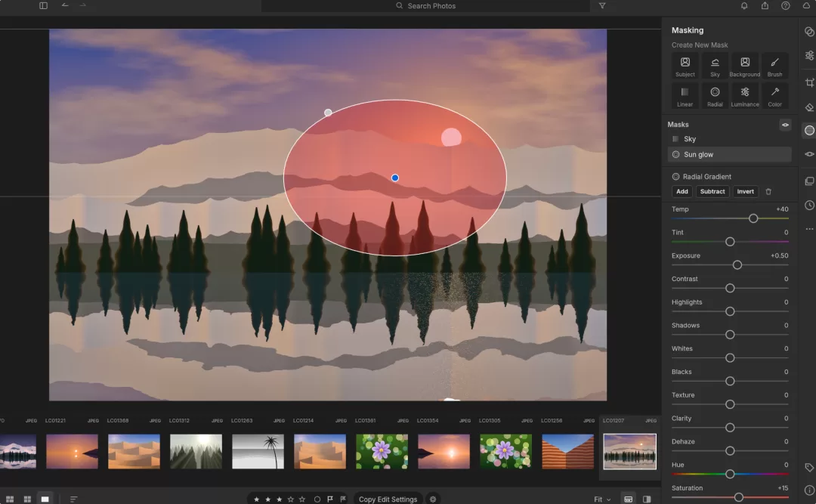
Task: Open the Versions panel icon
Action: point(809,181)
